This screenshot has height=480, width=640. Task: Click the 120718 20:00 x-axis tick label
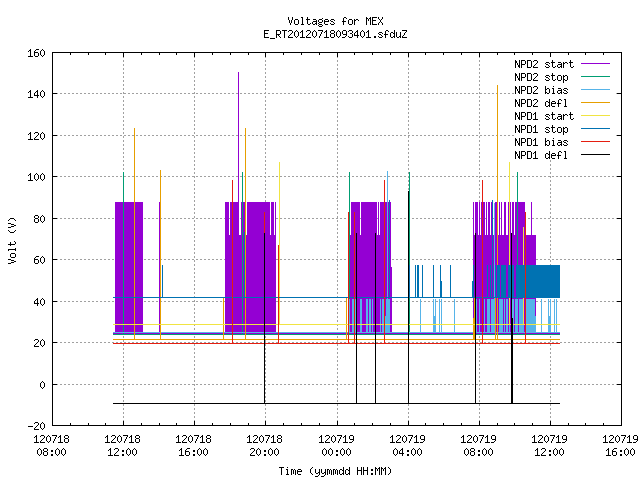click(x=264, y=446)
